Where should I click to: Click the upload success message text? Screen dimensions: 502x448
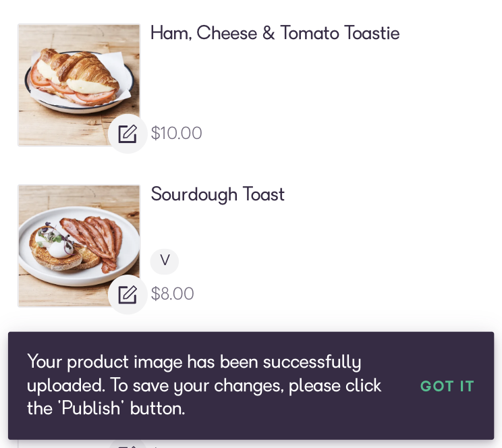click(204, 385)
